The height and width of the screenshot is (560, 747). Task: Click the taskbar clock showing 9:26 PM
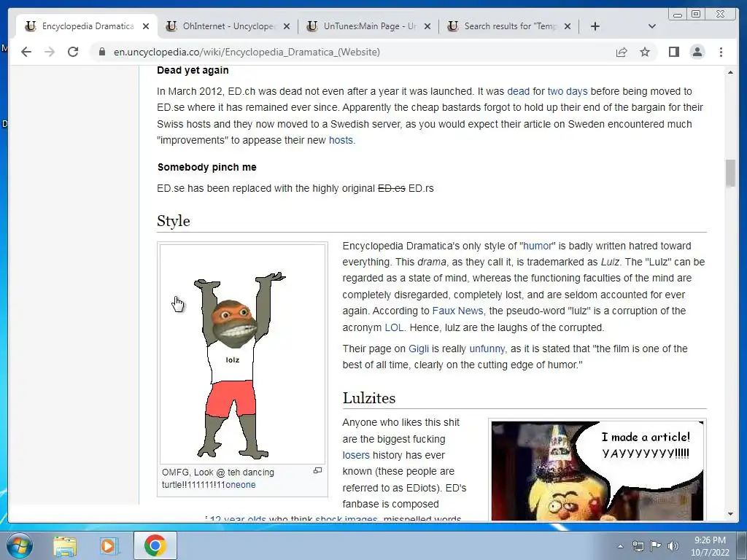(710, 546)
